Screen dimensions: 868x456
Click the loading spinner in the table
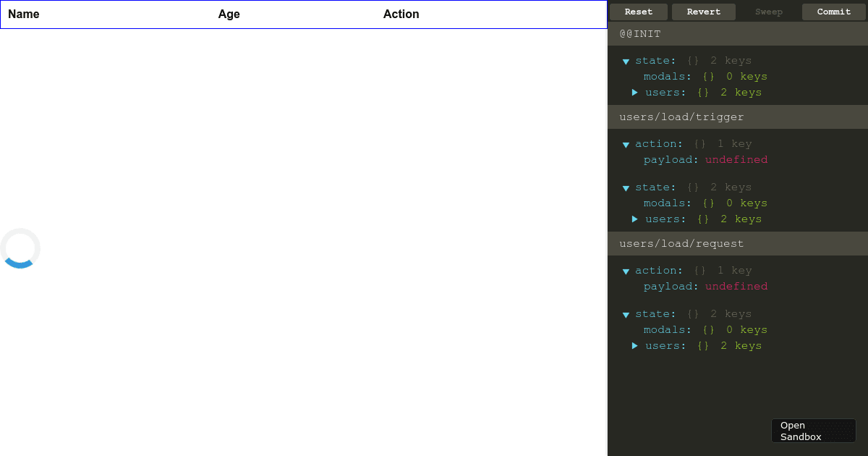coord(20,248)
